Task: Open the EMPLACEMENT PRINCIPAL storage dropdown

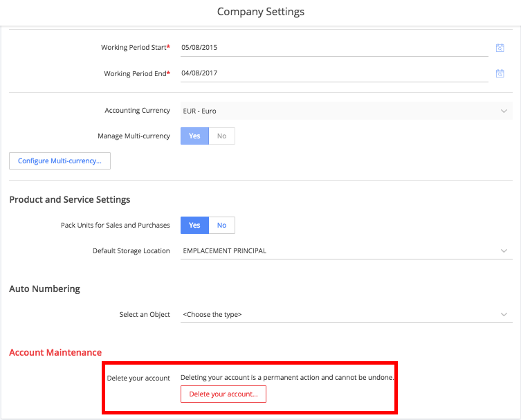Action: point(346,251)
